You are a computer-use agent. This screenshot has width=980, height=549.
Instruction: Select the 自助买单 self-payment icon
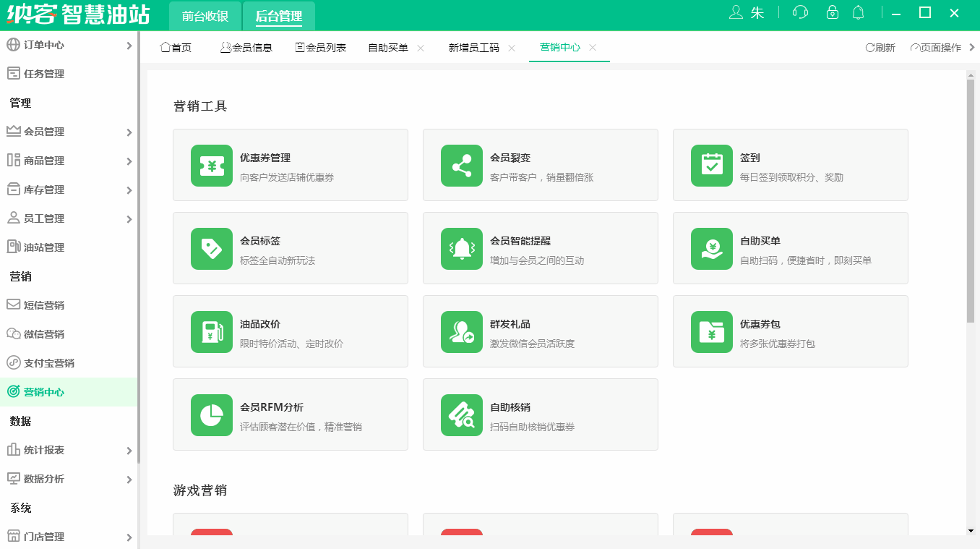pos(711,248)
